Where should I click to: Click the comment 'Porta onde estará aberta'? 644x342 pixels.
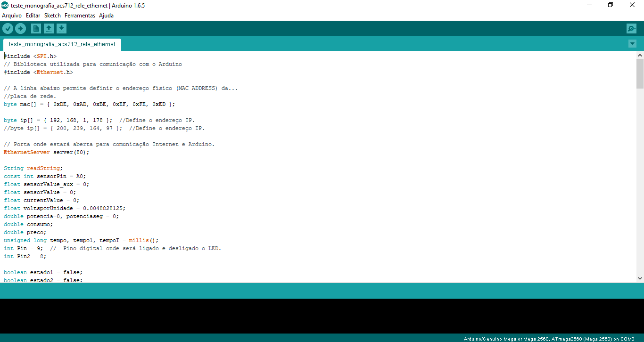coord(109,144)
